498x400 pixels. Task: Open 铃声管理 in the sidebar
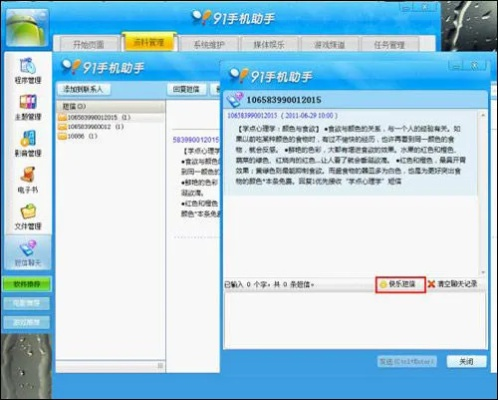[28, 144]
